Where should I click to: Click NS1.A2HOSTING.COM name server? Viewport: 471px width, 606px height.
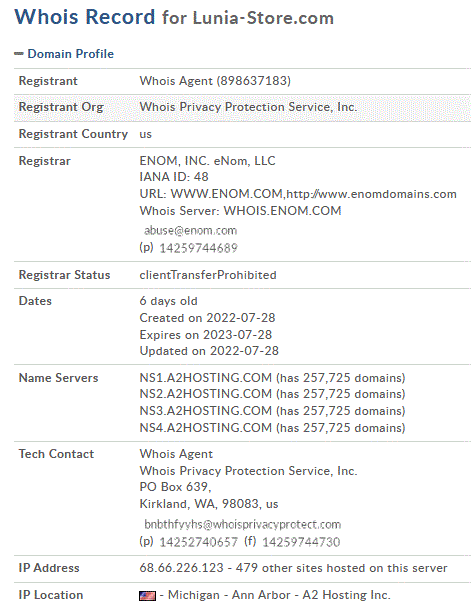(206, 378)
